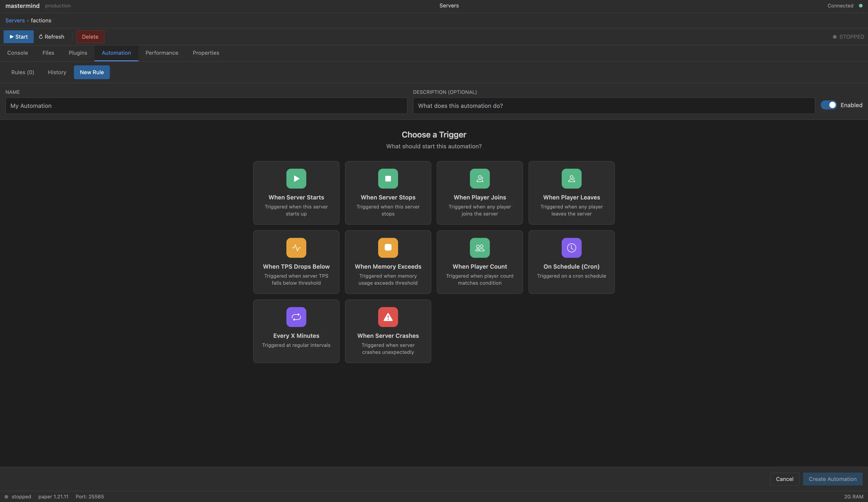The image size is (868, 502).
Task: Click the green play icon for Server Starts
Action: tap(296, 178)
